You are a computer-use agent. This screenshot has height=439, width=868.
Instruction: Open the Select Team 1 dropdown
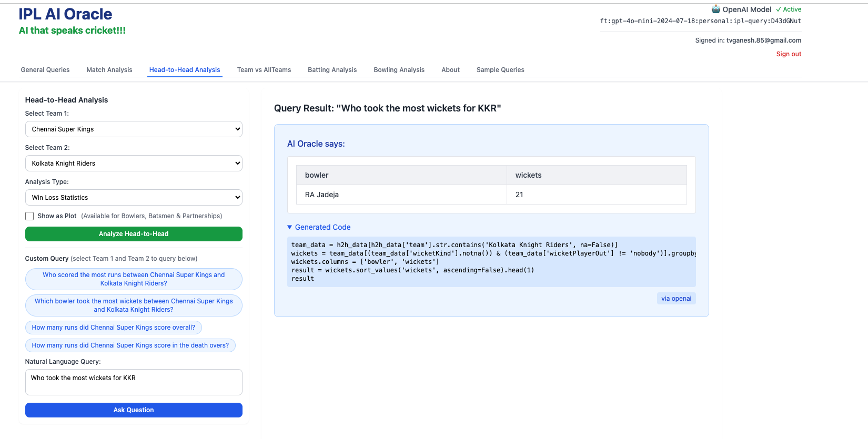coord(134,129)
